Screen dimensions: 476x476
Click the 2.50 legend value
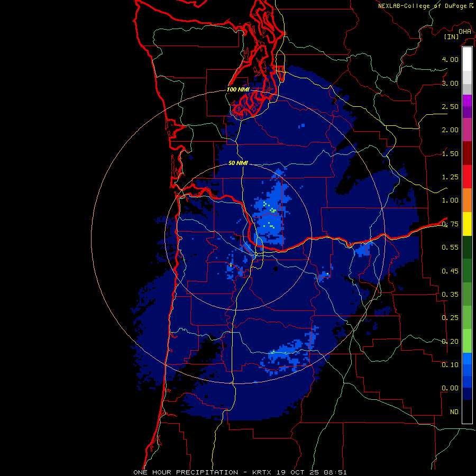click(x=450, y=106)
